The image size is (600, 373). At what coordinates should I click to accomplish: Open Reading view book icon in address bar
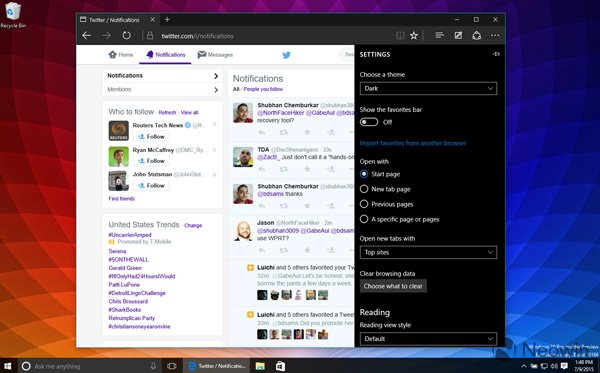(400, 36)
